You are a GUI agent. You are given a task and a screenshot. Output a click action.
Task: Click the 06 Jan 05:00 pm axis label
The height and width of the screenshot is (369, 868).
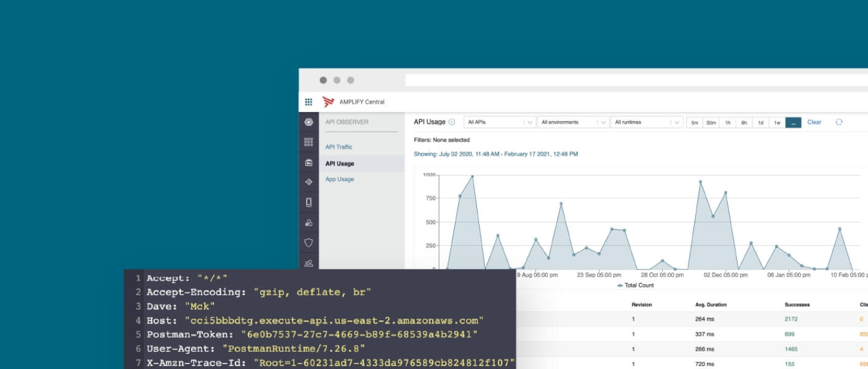pos(789,275)
